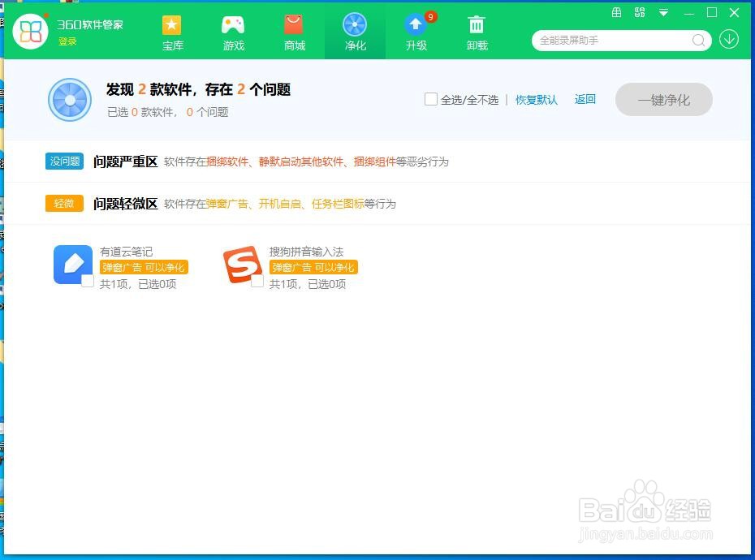The height and width of the screenshot is (560, 755).
Task: Open the download manager arrow icon
Action: [x=729, y=40]
